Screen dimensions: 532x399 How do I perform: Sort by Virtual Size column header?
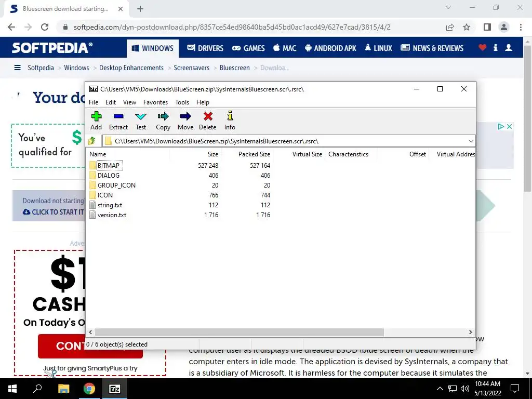[x=299, y=154]
